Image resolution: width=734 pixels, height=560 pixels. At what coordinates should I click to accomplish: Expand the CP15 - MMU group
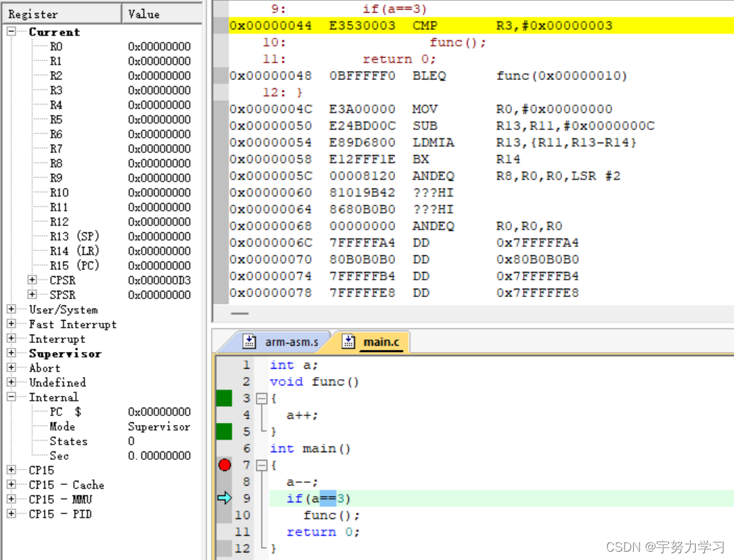(x=11, y=499)
